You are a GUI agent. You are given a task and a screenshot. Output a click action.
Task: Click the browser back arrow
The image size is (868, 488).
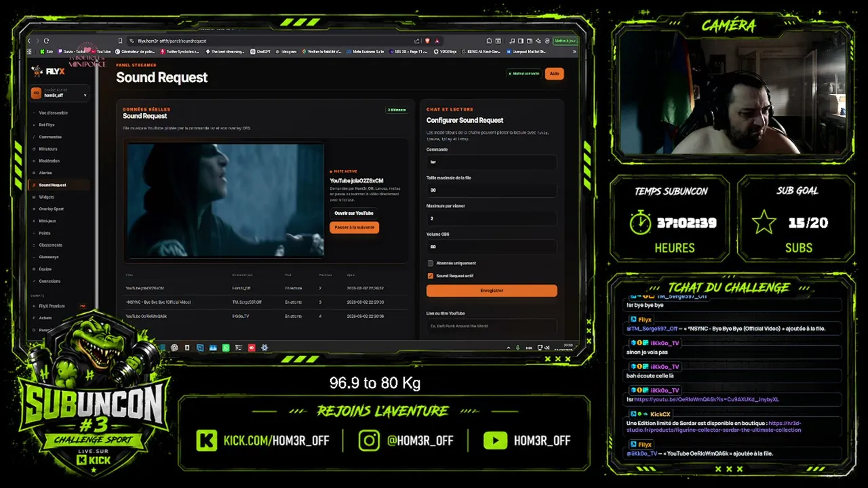click(29, 41)
